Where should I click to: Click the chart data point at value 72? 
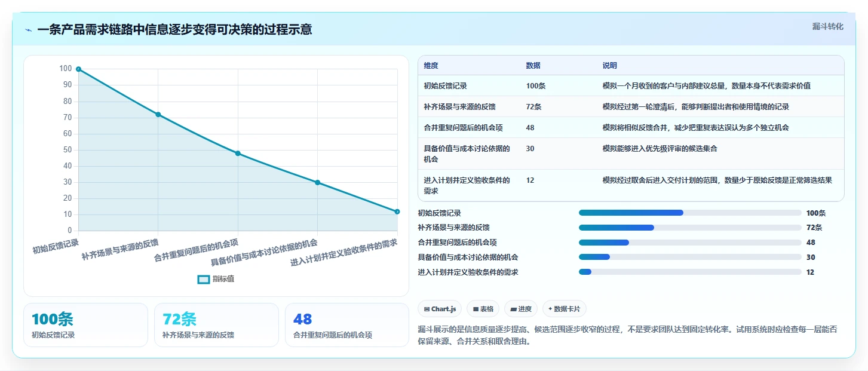(158, 114)
